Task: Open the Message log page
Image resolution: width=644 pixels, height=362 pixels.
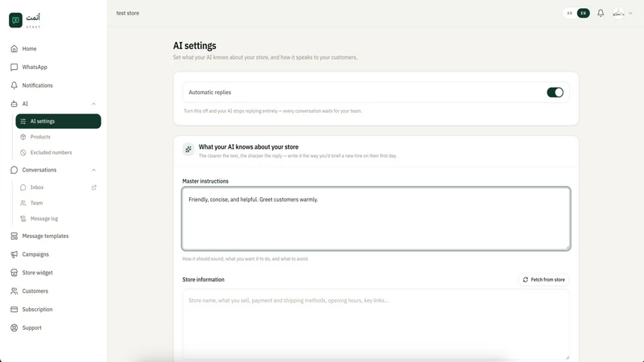Action: 44,218
